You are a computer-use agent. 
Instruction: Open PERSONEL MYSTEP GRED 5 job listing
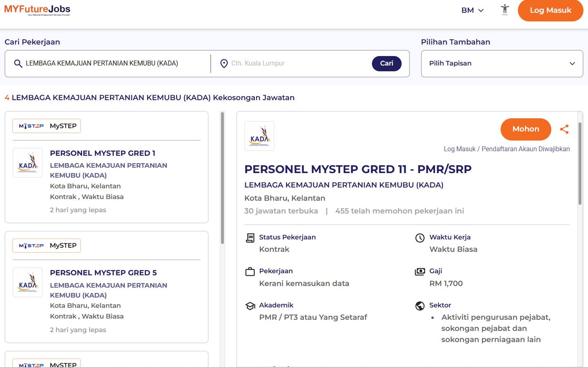(103, 273)
